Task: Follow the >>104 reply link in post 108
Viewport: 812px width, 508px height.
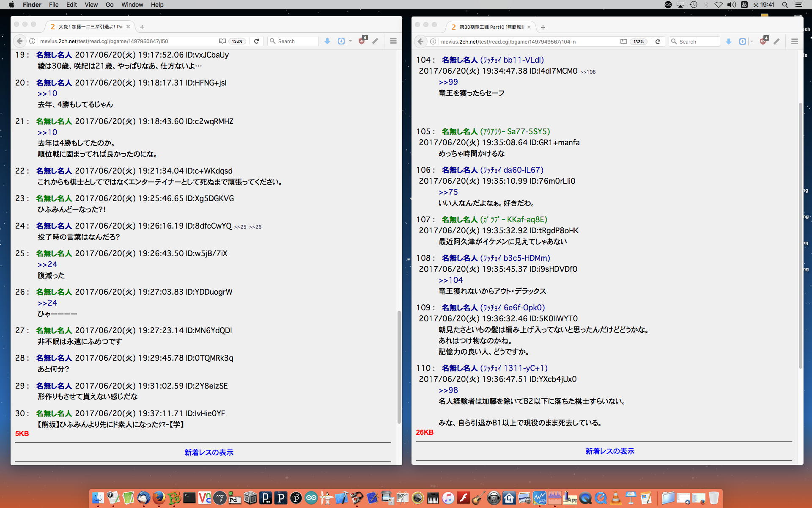Action: (450, 280)
